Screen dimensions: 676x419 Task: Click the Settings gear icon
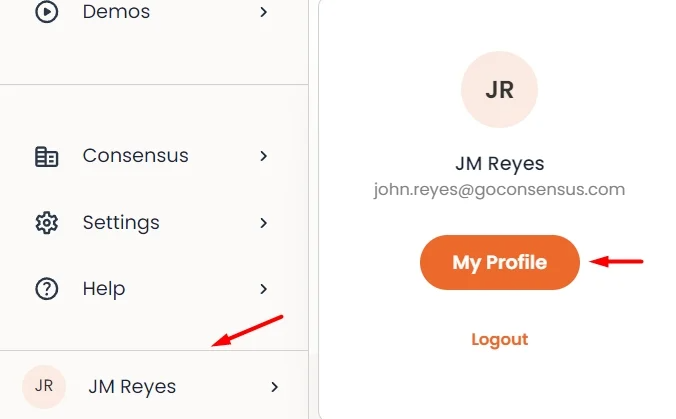coord(46,223)
